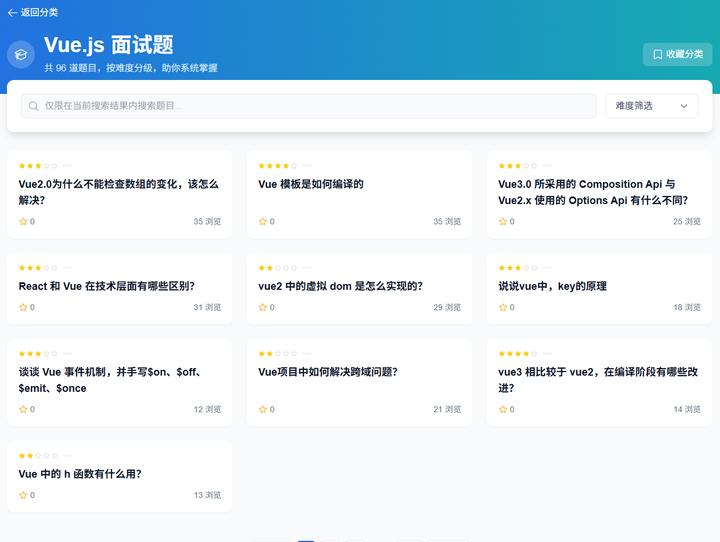Image resolution: width=720 pixels, height=542 pixels.
Task: Open the 难度筛选 dropdown
Action: 652,106
